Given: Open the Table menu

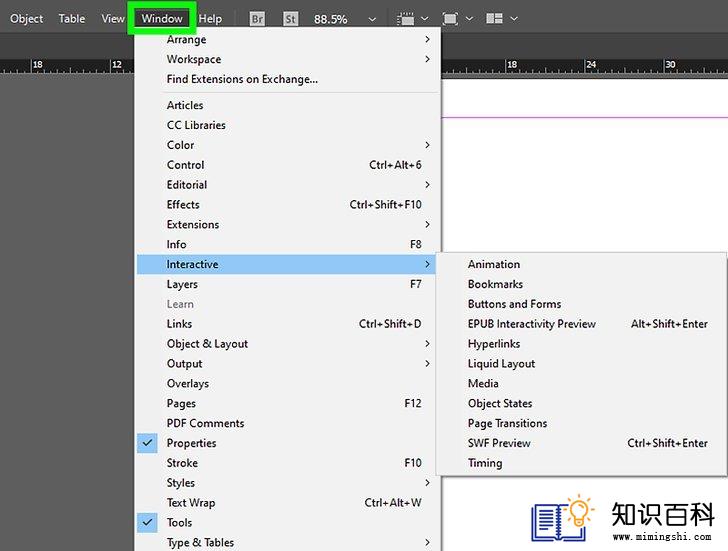Looking at the screenshot, I should [72, 19].
